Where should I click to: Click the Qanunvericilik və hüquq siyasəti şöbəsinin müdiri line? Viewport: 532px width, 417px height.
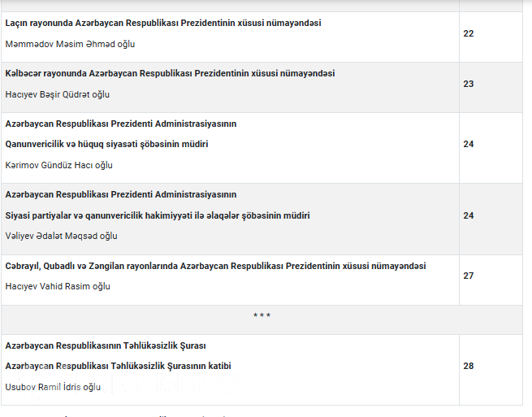pyautogui.click(x=107, y=144)
